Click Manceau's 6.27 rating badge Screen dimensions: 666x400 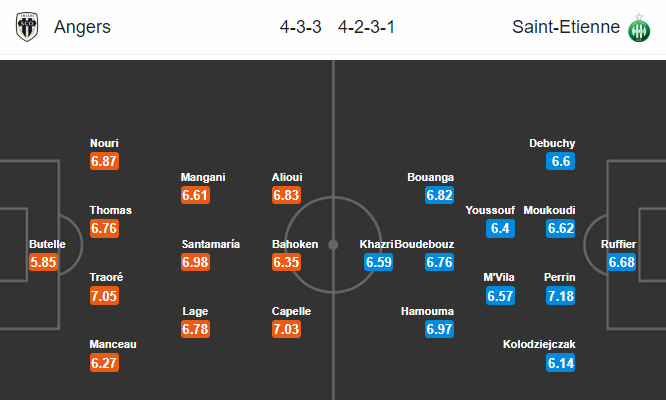click(104, 363)
